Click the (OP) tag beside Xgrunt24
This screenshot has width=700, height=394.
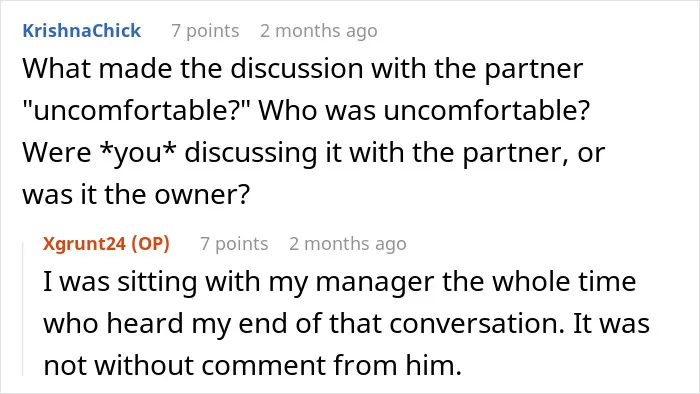150,244
